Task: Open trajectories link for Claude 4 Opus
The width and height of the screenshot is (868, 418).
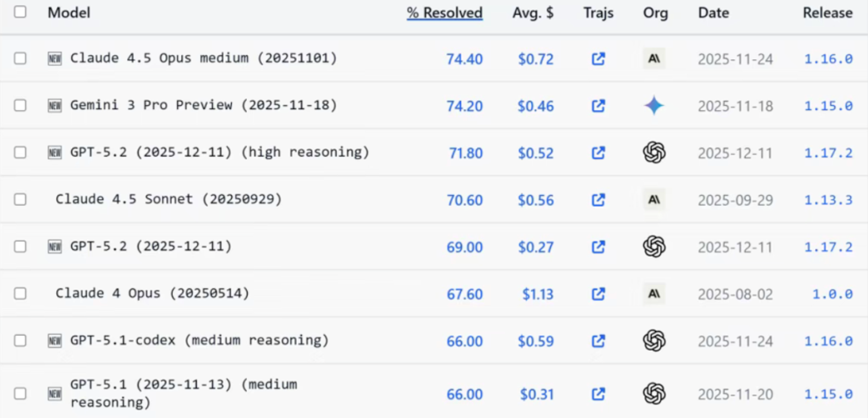Action: [x=598, y=294]
